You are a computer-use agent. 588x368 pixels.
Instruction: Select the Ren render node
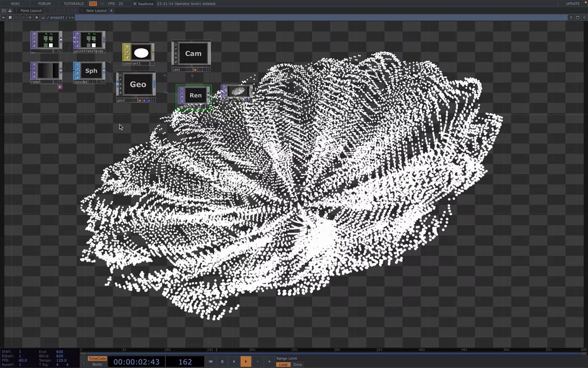tap(195, 96)
